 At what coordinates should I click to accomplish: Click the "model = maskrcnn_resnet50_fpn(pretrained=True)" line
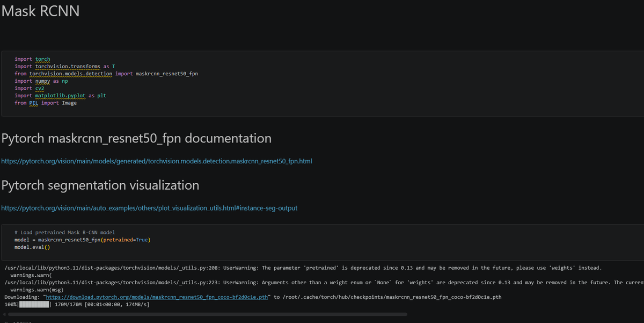[82, 240]
